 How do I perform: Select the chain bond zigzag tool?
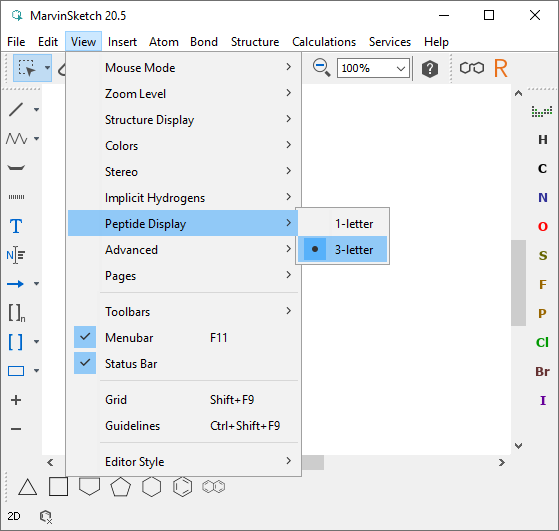coord(16,138)
